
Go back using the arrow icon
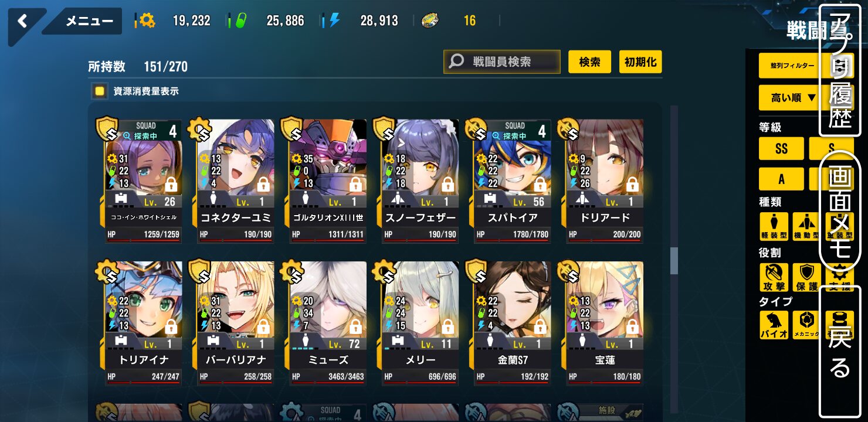[x=22, y=22]
